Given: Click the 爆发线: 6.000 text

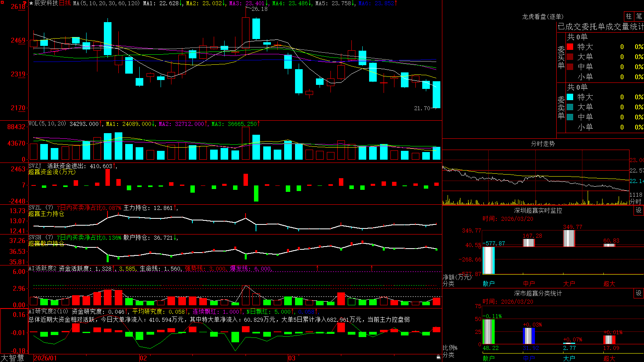Looking at the screenshot, I should [x=250, y=269].
